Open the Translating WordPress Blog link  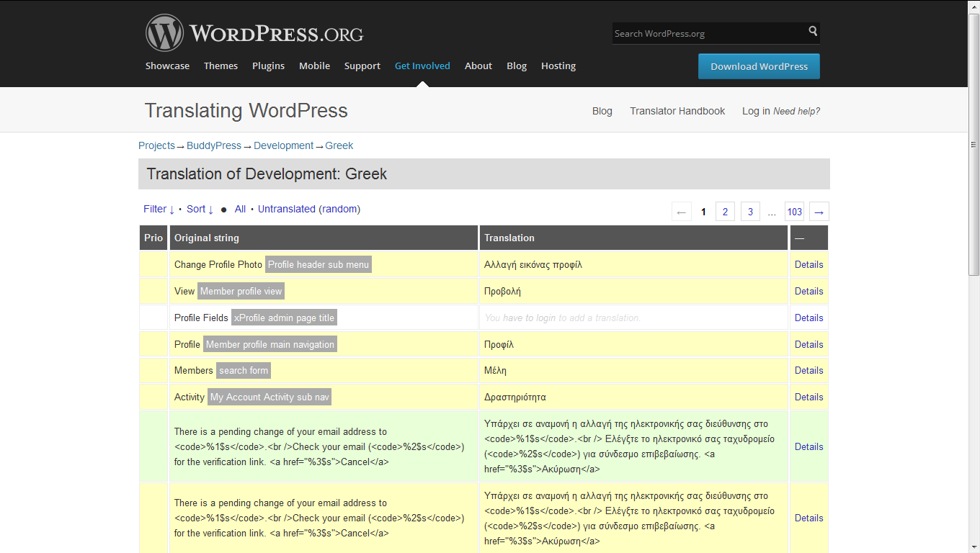602,111
